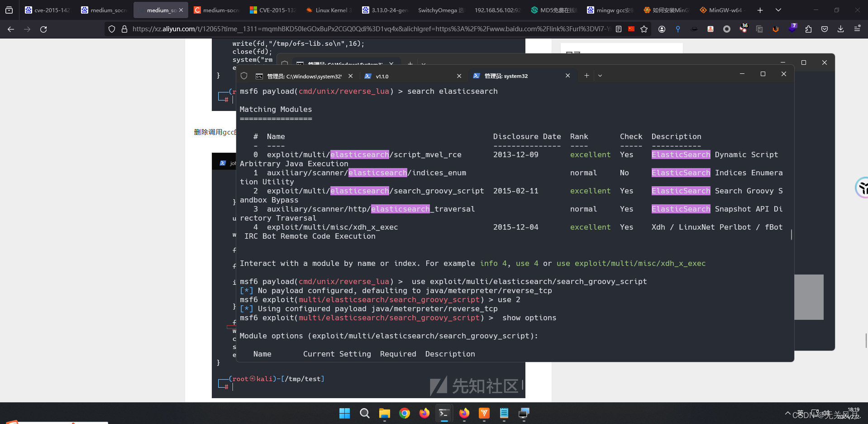Show Firefox downloads panel

tap(841, 29)
